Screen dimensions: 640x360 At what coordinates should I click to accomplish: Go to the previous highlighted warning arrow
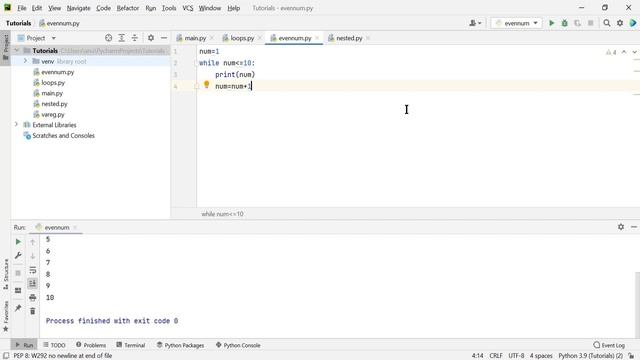(x=624, y=52)
